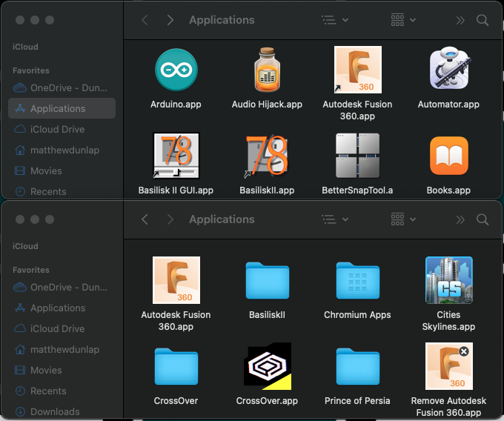This screenshot has height=421, width=504.
Task: Open Downloads in bottom window sidebar
Action: (62, 411)
